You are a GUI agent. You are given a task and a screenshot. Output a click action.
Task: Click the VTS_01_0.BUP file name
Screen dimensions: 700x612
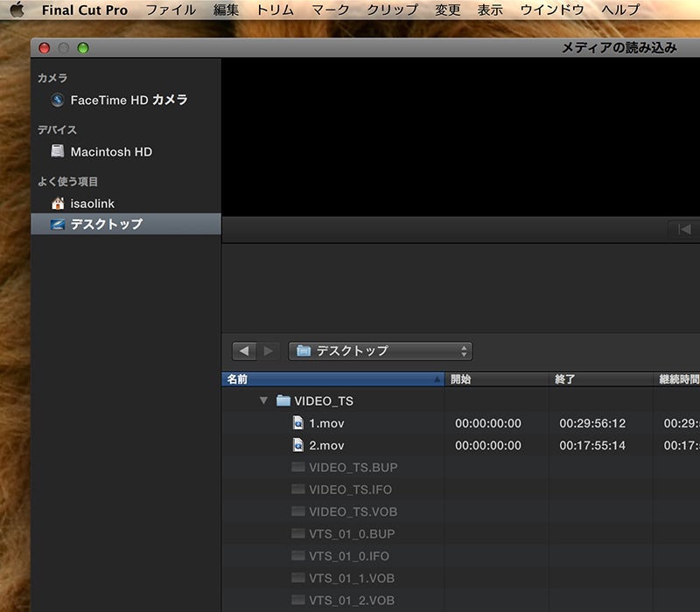pos(352,534)
